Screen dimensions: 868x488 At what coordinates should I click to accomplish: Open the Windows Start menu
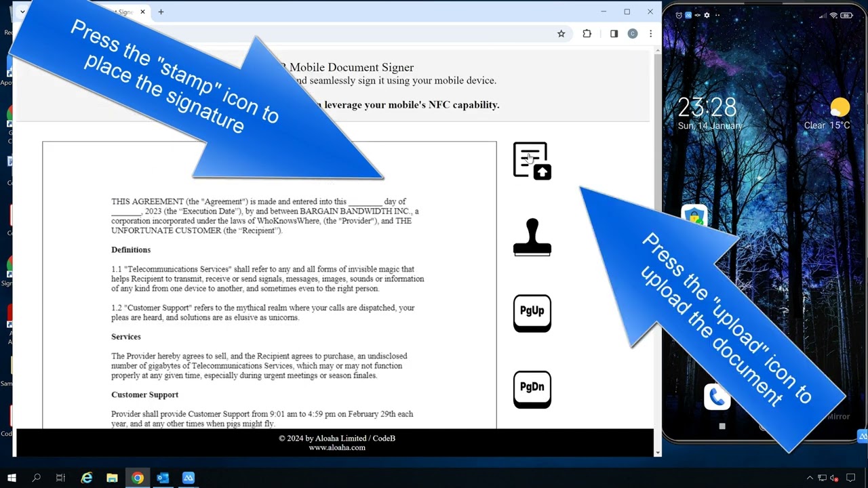tap(12, 478)
